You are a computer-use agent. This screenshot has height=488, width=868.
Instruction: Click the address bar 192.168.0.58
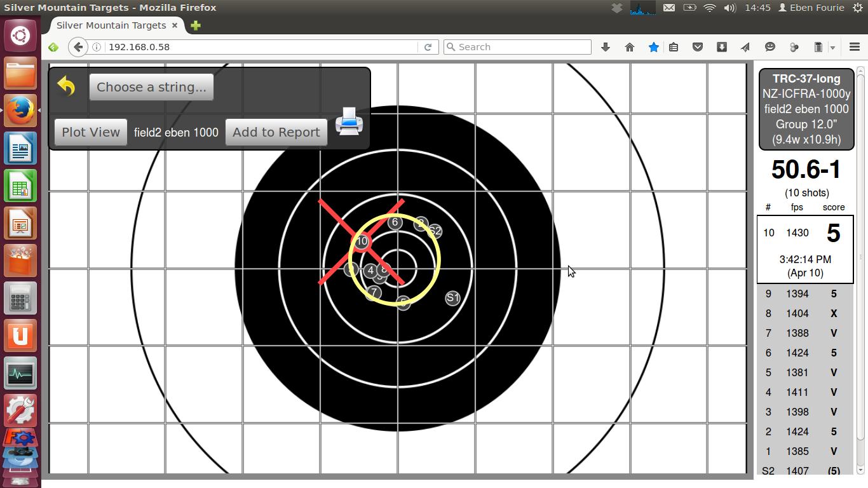[x=261, y=47]
